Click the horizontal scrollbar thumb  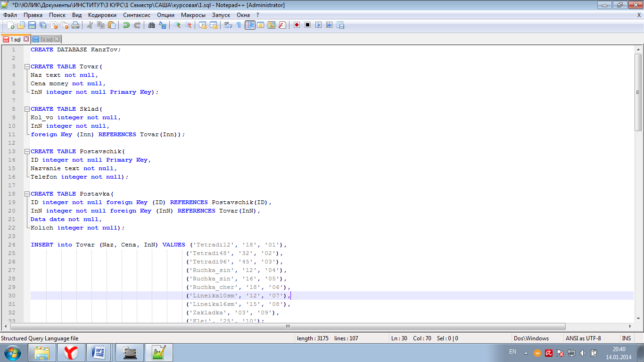pos(288,326)
